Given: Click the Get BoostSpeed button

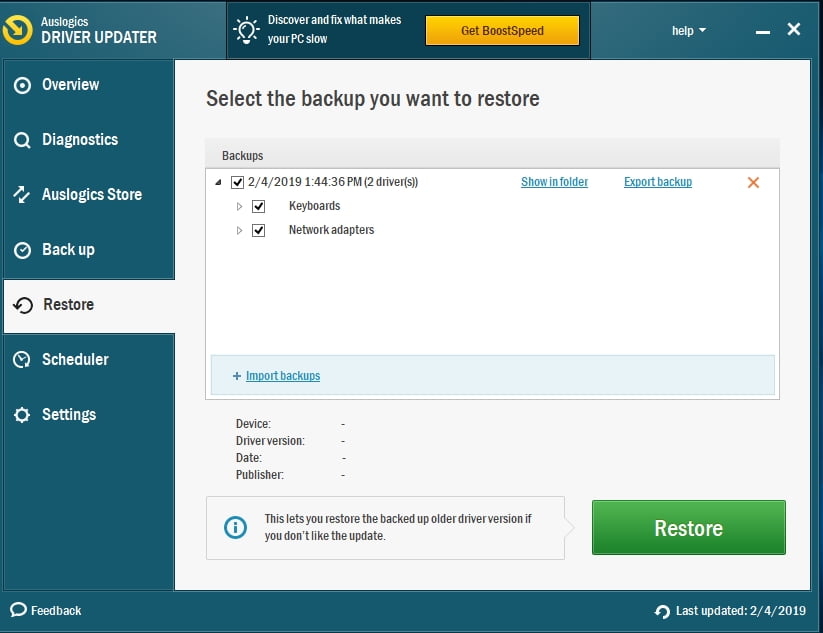Looking at the screenshot, I should [x=502, y=31].
